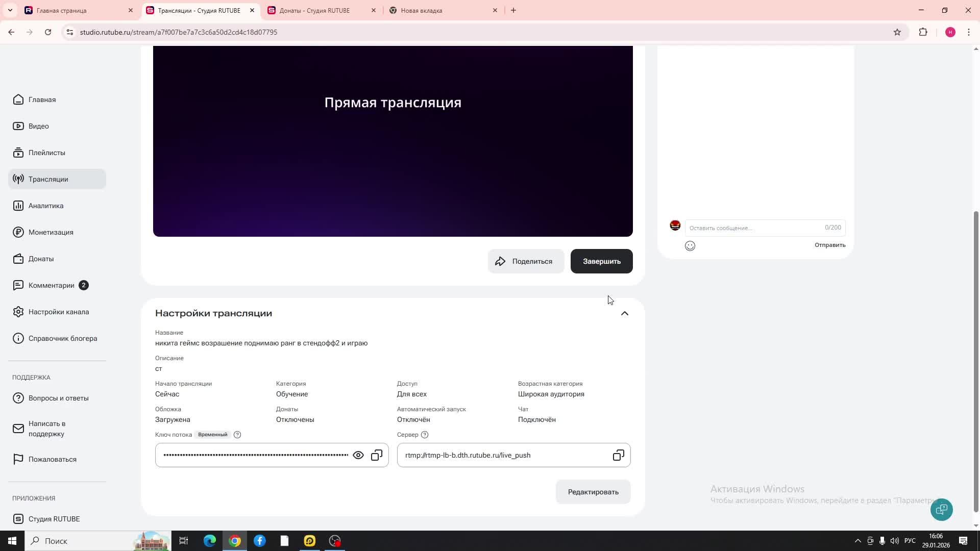Screen dimensions: 980x551
Task: Open the support chat bubble widget
Action: [941, 509]
